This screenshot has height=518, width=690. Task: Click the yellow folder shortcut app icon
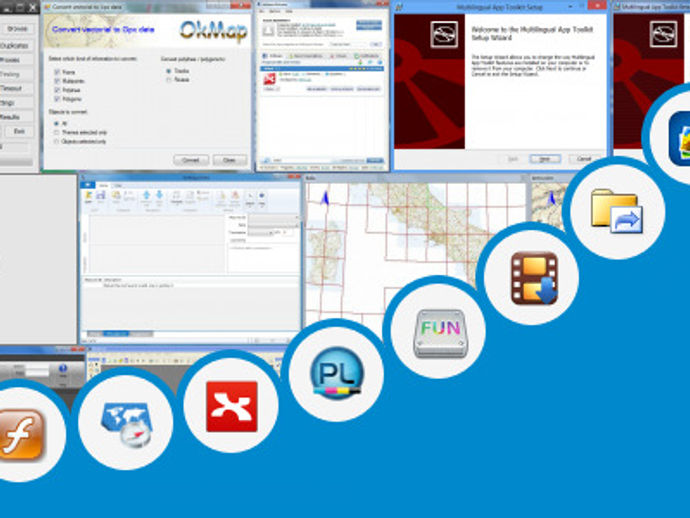click(617, 211)
